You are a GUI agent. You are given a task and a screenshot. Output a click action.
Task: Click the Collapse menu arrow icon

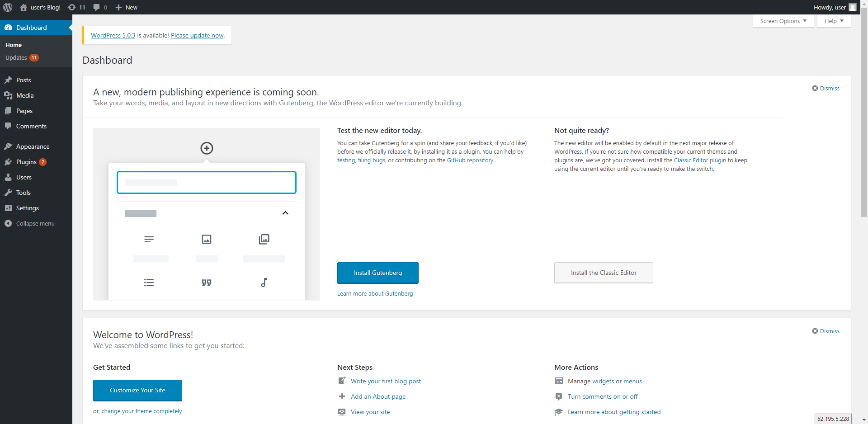(8, 223)
